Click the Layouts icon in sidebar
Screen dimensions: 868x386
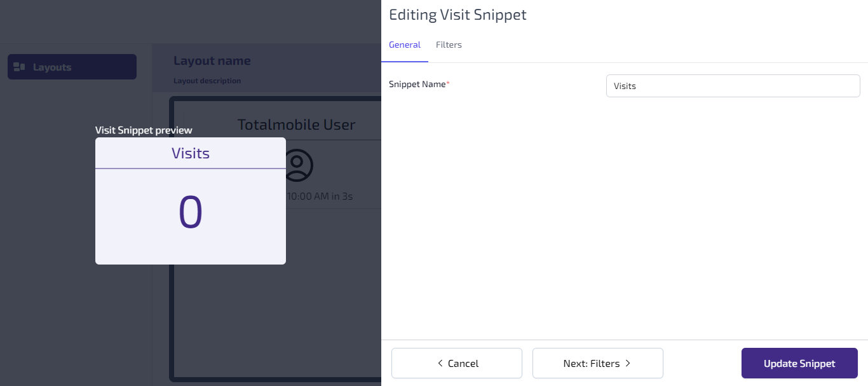pos(19,67)
